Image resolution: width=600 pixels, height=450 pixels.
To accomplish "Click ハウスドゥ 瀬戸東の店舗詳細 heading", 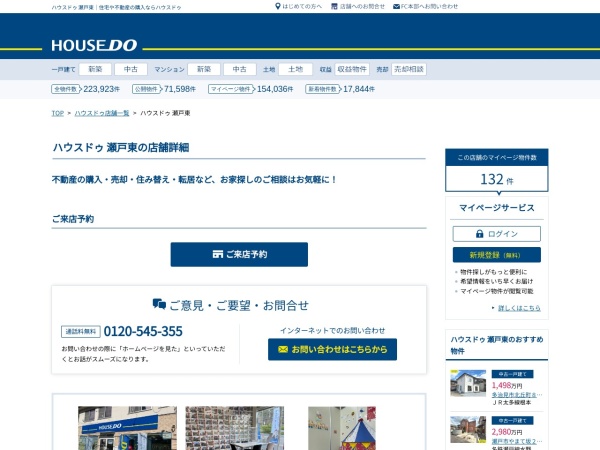I will pyautogui.click(x=121, y=147).
